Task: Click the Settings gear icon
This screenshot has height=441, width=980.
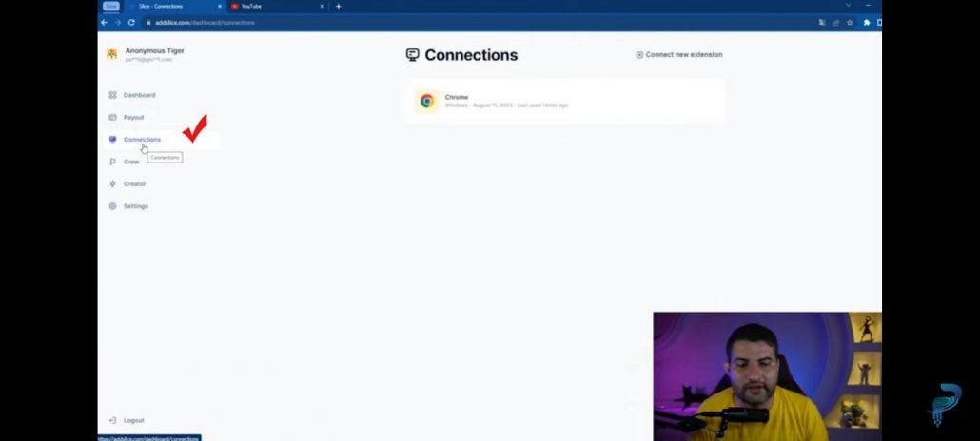Action: click(x=112, y=206)
